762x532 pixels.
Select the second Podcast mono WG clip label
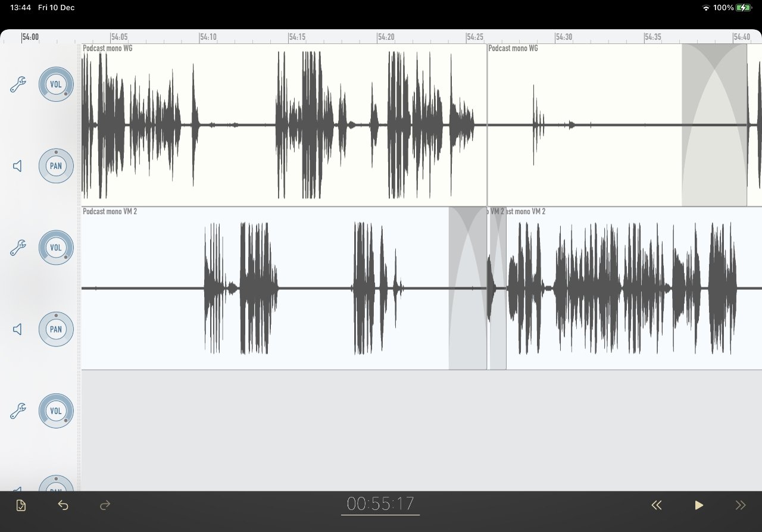pyautogui.click(x=513, y=48)
